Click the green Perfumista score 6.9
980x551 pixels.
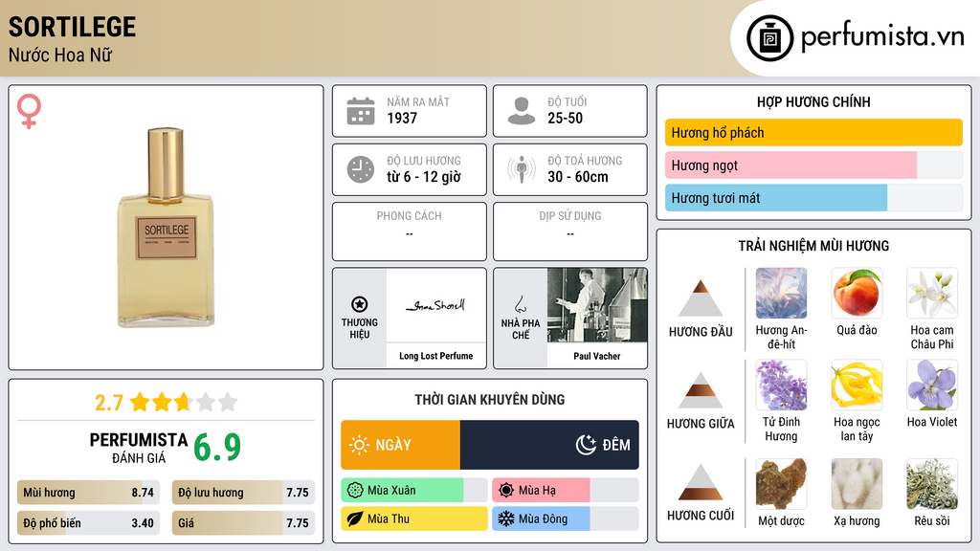(x=217, y=448)
